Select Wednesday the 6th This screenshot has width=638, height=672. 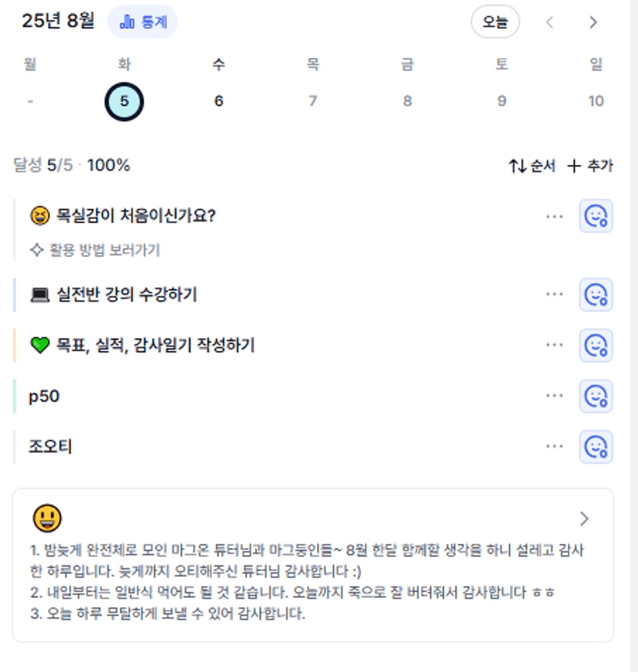(218, 101)
